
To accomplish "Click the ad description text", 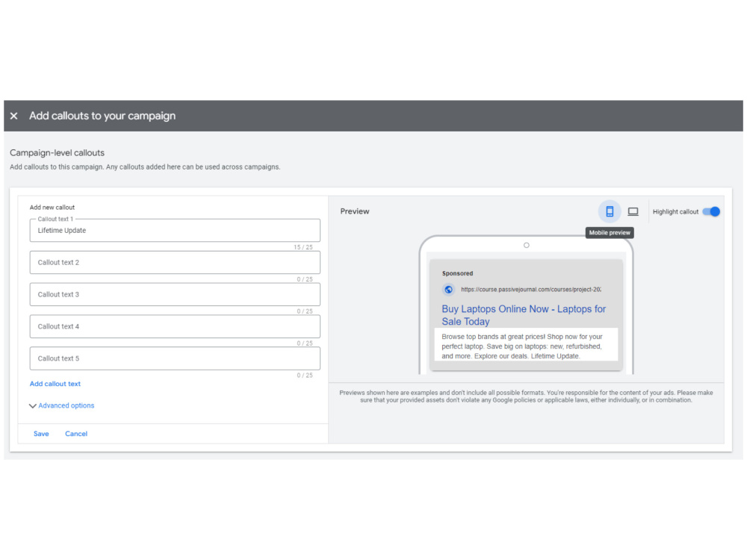I will click(523, 346).
